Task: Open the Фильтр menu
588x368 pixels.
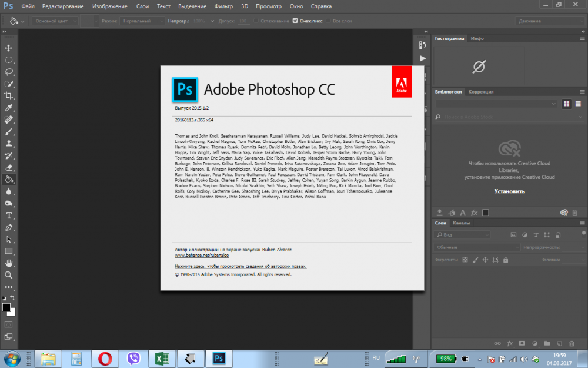Action: click(x=223, y=6)
